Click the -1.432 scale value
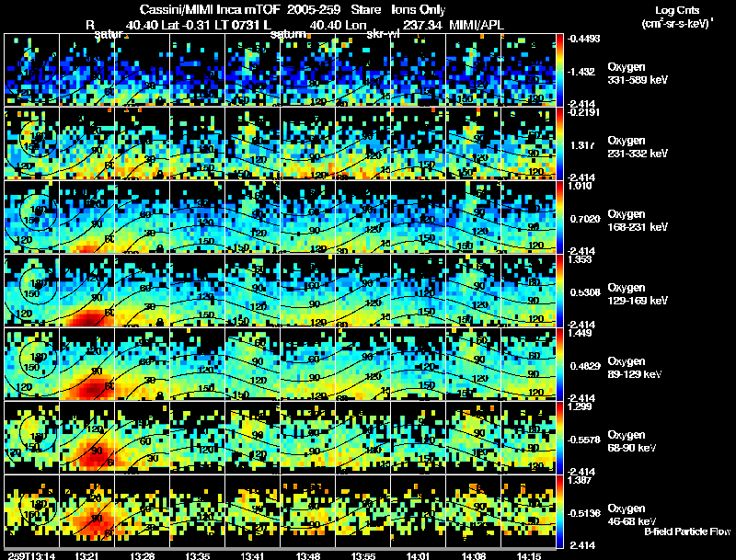This screenshot has height=560, width=736. pos(581,72)
